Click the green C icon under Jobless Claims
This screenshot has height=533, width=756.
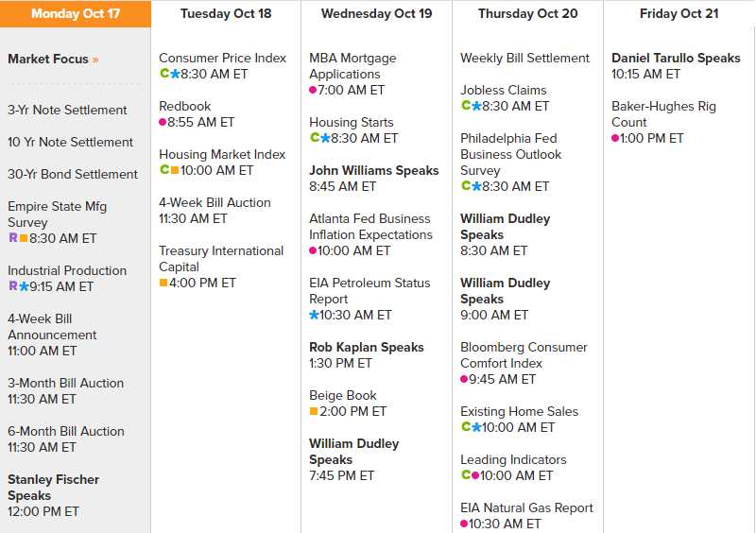point(465,106)
